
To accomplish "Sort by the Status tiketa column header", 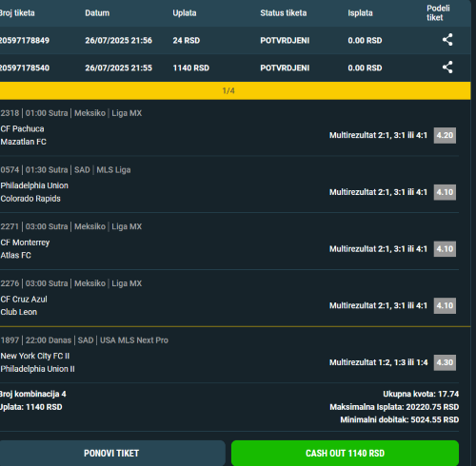I will tap(284, 13).
